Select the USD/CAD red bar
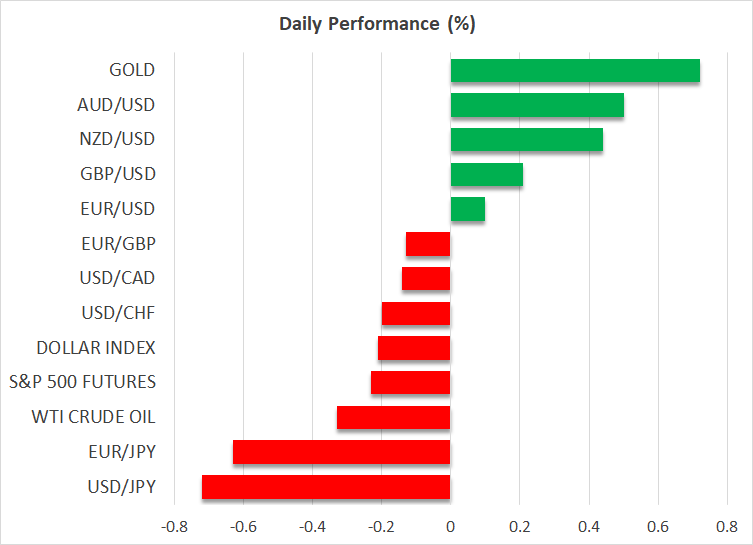Viewport: 753px width, 545px height. point(426,278)
